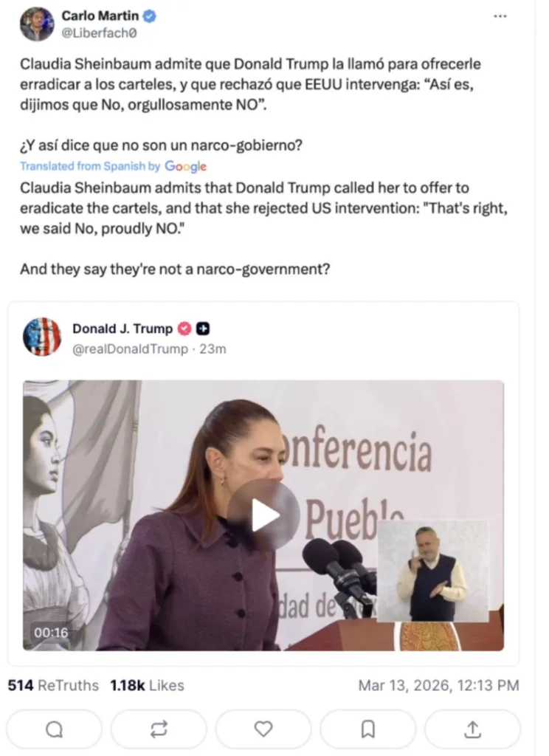Open the @realDonaldTrump handle
Screen dimensions: 549x756
(x=130, y=349)
